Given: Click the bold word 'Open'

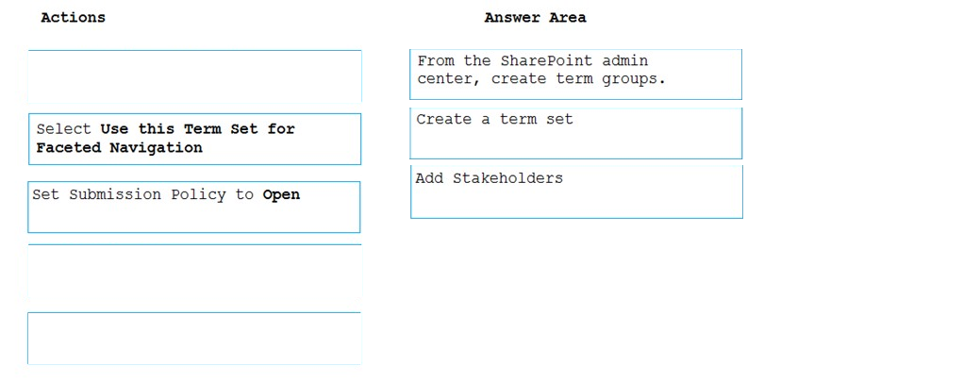Looking at the screenshot, I should 281,194.
